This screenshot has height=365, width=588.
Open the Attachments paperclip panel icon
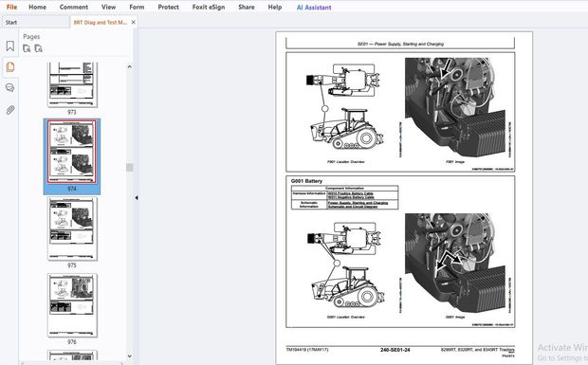[x=10, y=110]
